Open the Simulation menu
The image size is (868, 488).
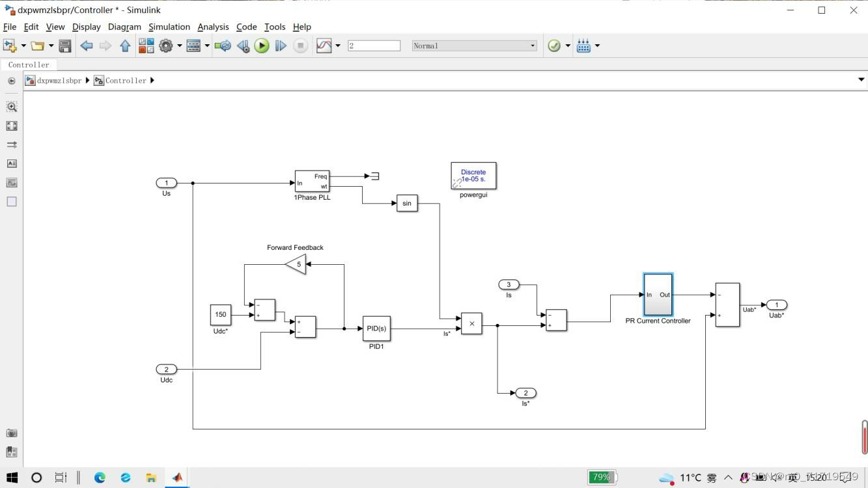(x=169, y=27)
